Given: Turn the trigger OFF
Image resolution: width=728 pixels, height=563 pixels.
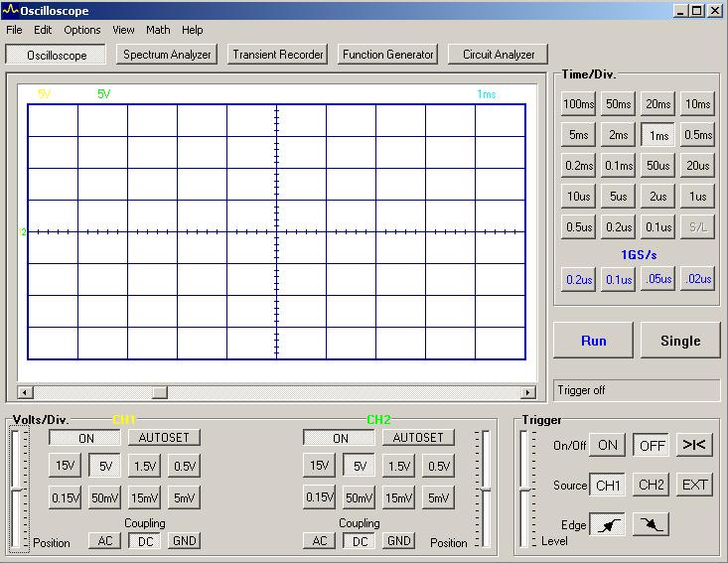Looking at the screenshot, I should (x=652, y=445).
